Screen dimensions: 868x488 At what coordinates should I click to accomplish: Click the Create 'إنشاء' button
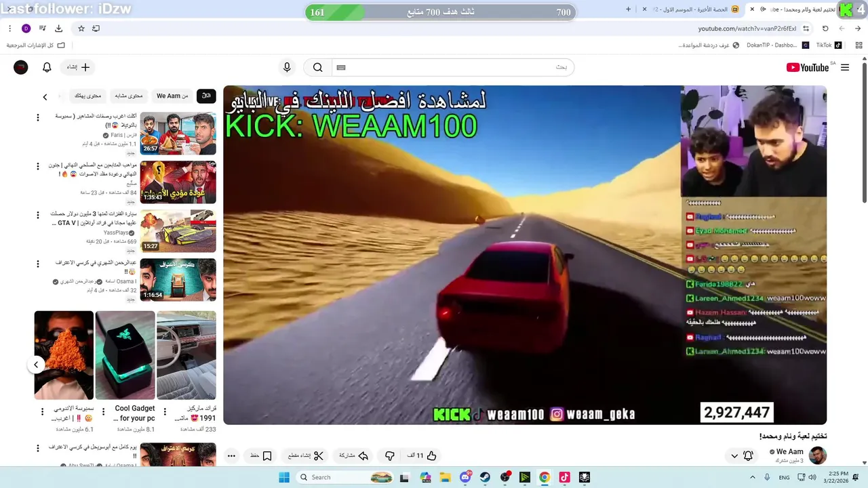[x=77, y=67]
